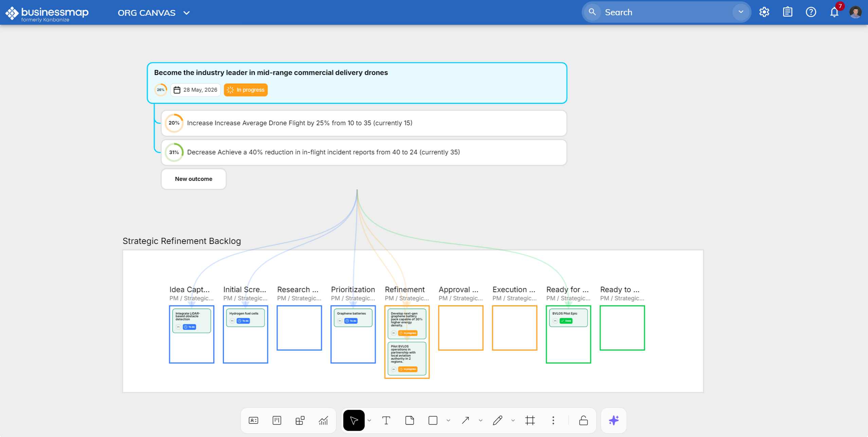Select the frame tool
The image size is (868, 437).
coord(530,421)
